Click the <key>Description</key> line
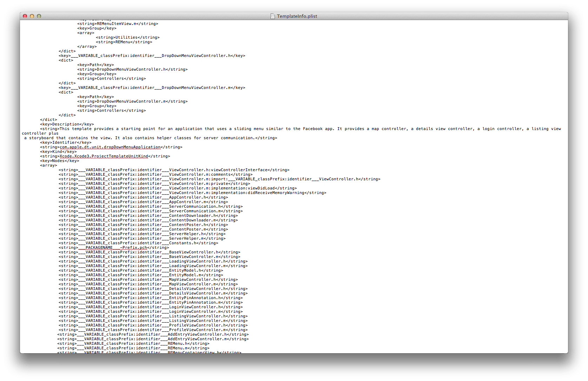 point(67,124)
